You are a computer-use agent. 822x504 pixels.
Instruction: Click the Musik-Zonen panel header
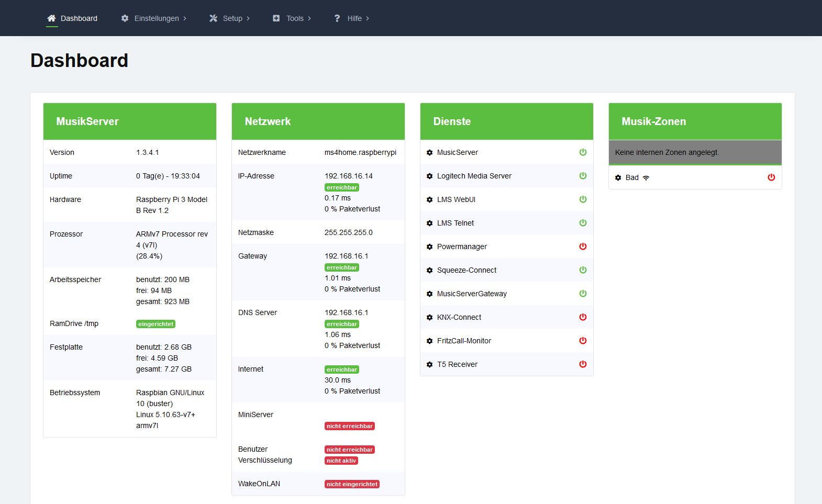click(x=695, y=121)
